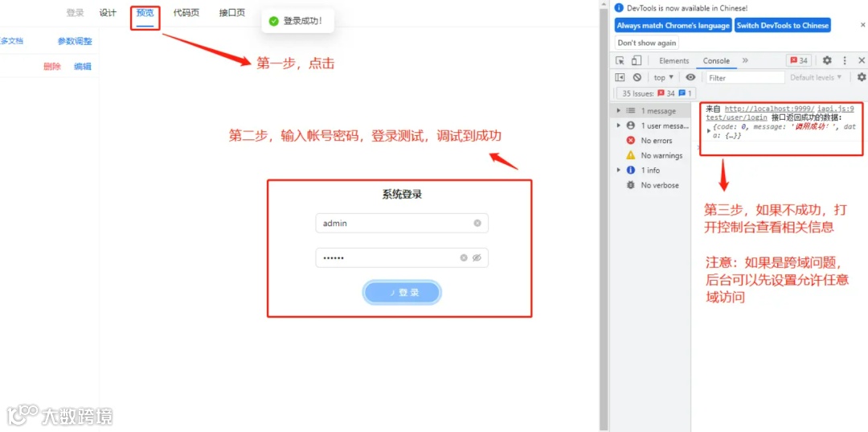Image resolution: width=868 pixels, height=432 pixels.
Task: Click the Don't show again button
Action: coord(646,43)
